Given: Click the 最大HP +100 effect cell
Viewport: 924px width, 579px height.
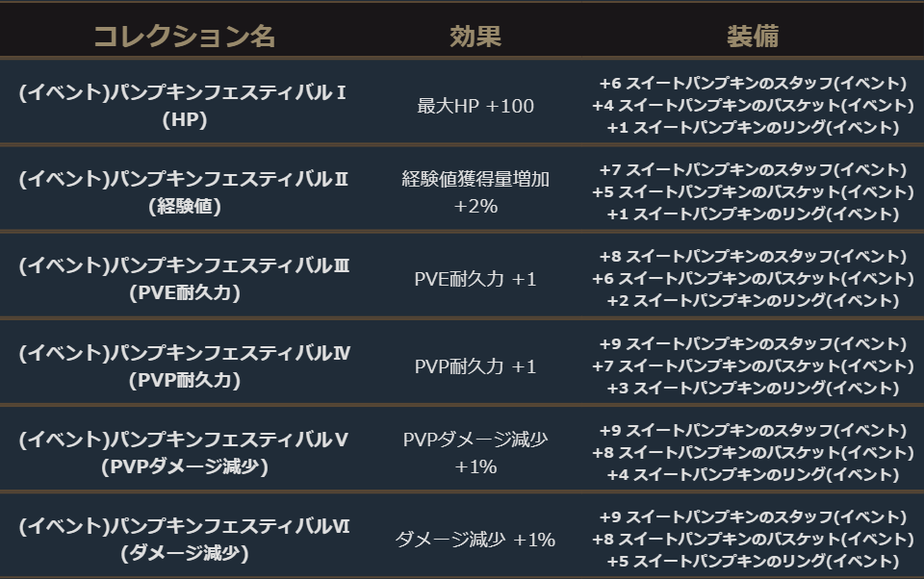Looking at the screenshot, I should (475, 105).
